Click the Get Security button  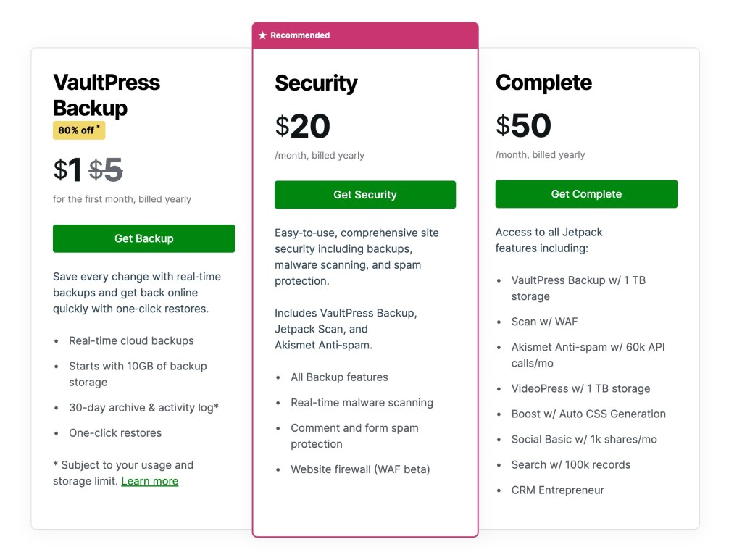pos(364,195)
